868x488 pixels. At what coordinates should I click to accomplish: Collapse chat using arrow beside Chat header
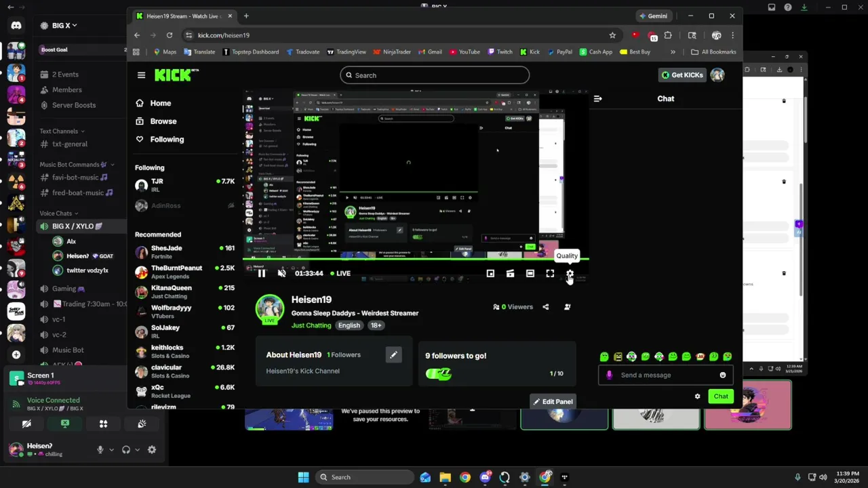tap(597, 99)
